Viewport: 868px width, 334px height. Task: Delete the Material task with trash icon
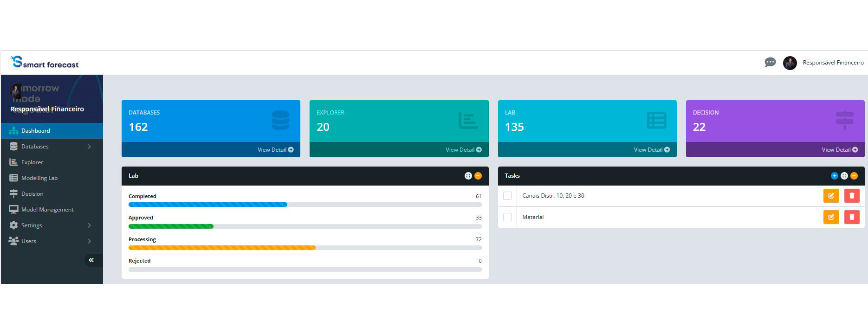852,217
